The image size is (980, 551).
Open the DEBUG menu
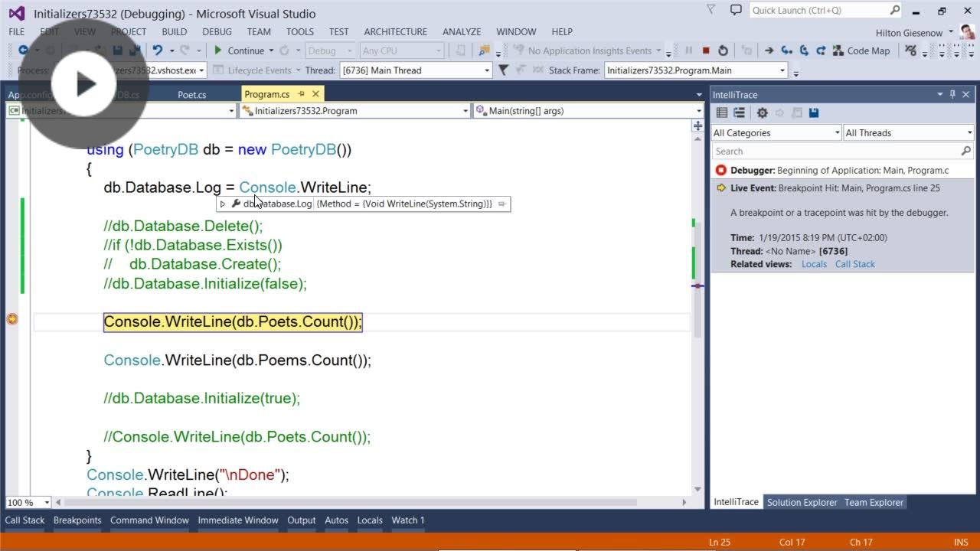(217, 31)
